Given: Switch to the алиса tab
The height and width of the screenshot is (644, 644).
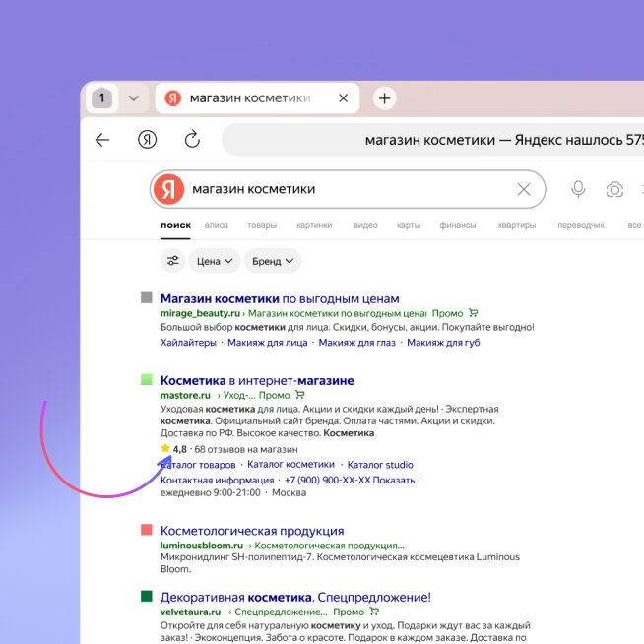Looking at the screenshot, I should (216, 225).
